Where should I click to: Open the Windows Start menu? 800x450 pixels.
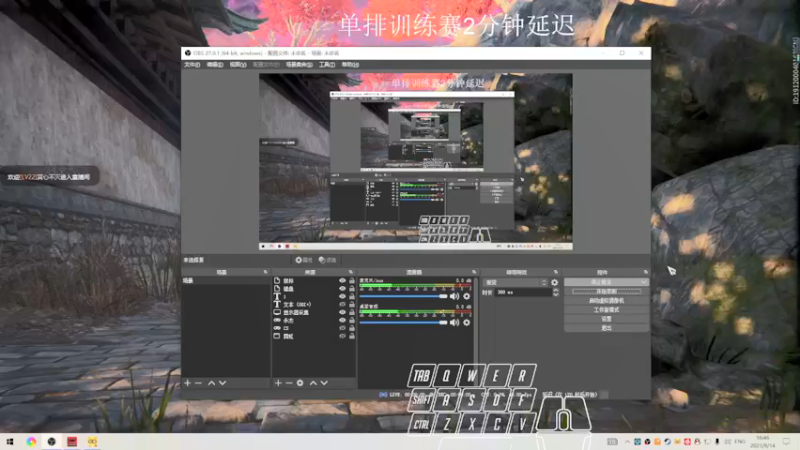click(x=10, y=441)
